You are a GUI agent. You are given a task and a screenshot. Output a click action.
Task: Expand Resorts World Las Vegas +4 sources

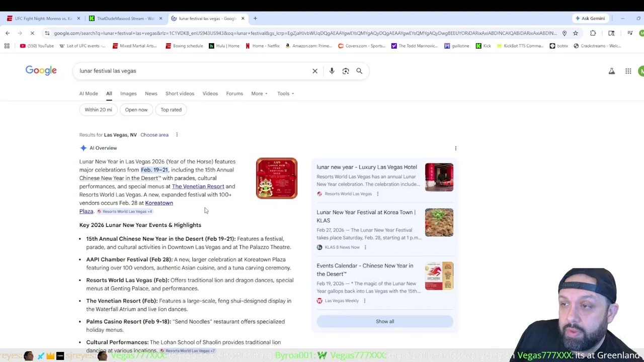(125, 212)
